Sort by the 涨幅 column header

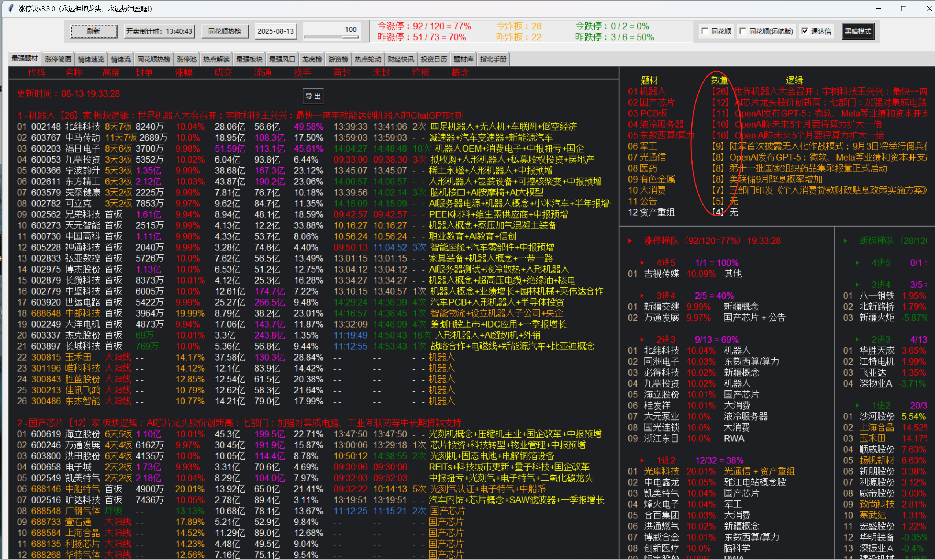184,73
